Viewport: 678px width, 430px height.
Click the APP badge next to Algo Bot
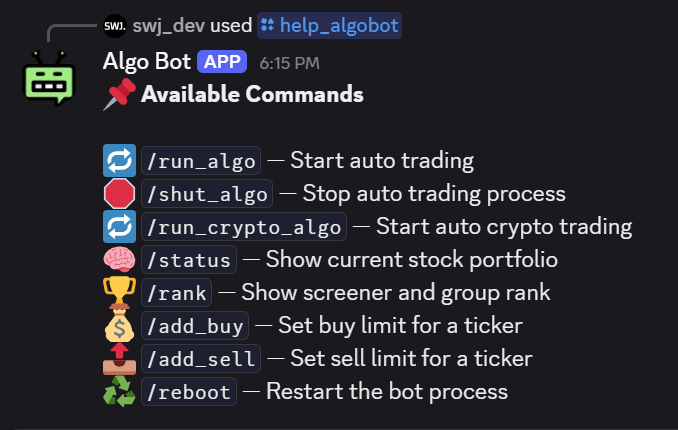click(222, 62)
